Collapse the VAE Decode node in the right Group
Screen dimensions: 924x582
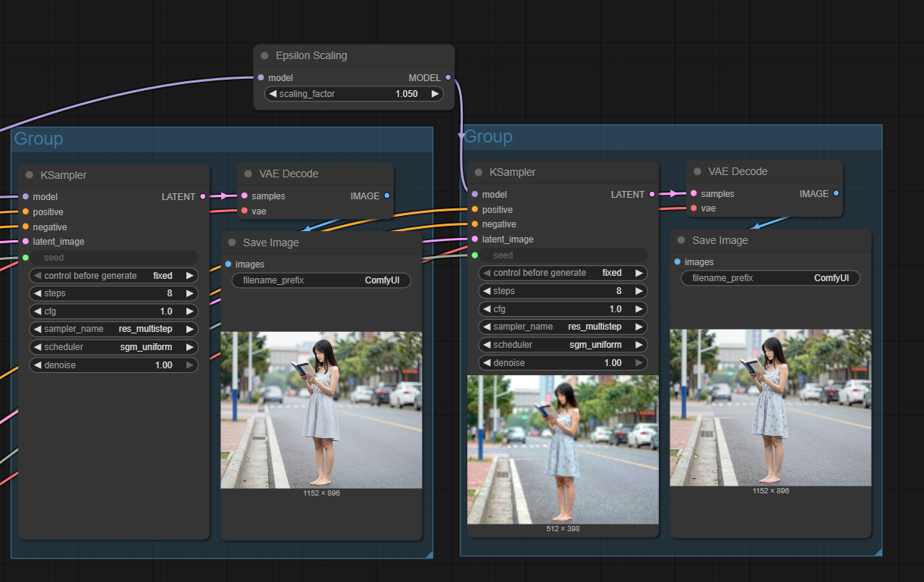point(698,172)
